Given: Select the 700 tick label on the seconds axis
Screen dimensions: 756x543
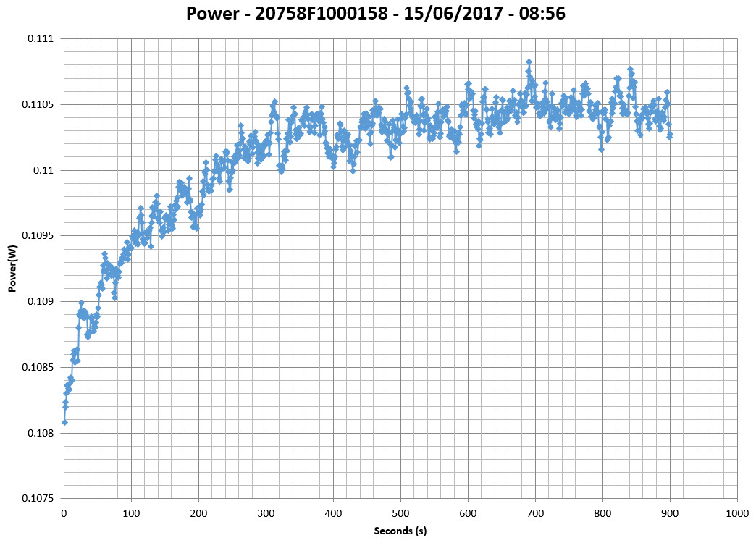Looking at the screenshot, I should tap(535, 512).
